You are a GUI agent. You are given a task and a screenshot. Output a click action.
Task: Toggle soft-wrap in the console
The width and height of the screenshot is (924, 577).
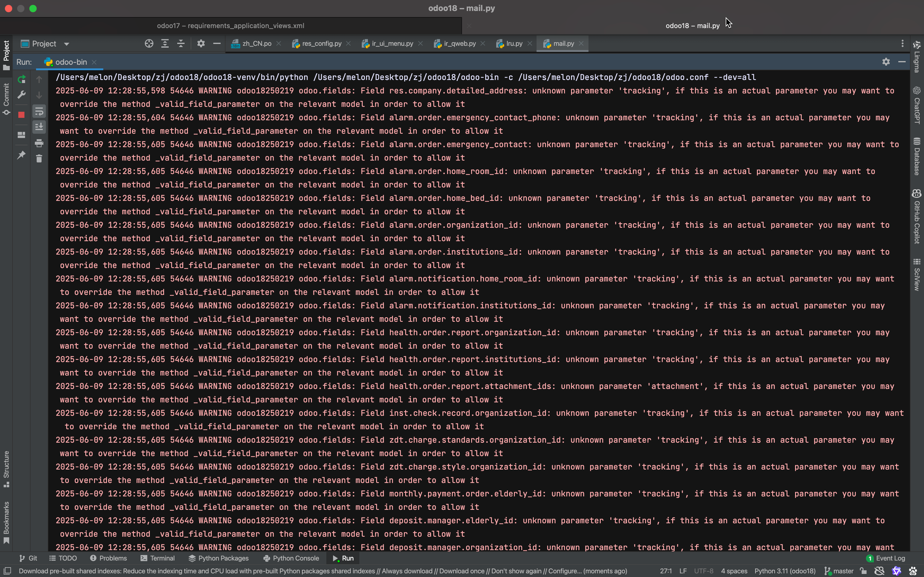(x=39, y=111)
